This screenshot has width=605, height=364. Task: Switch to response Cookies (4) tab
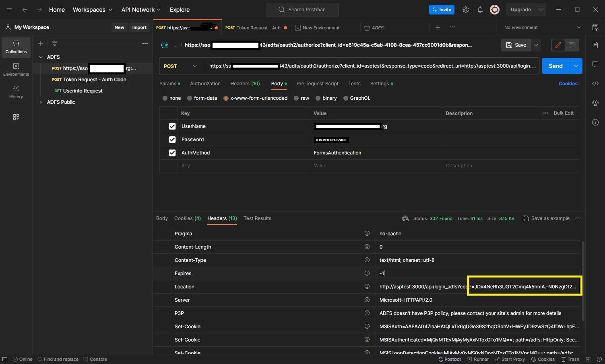point(188,218)
